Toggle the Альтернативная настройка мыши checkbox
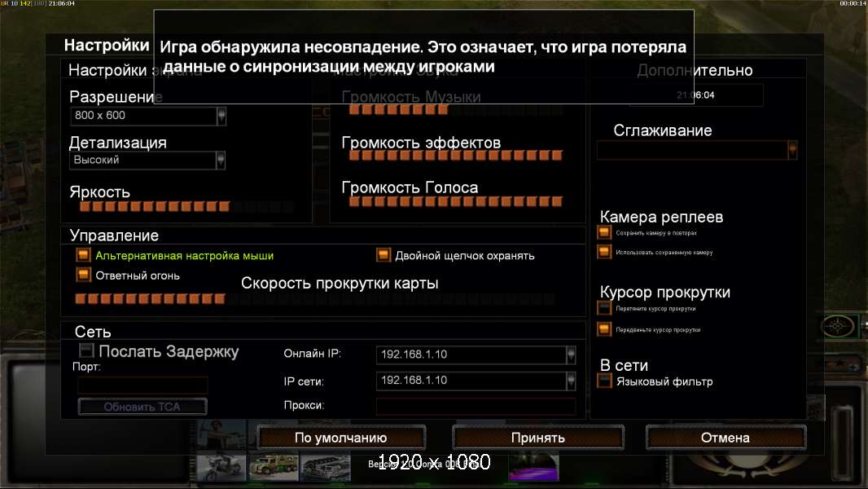 click(x=83, y=255)
